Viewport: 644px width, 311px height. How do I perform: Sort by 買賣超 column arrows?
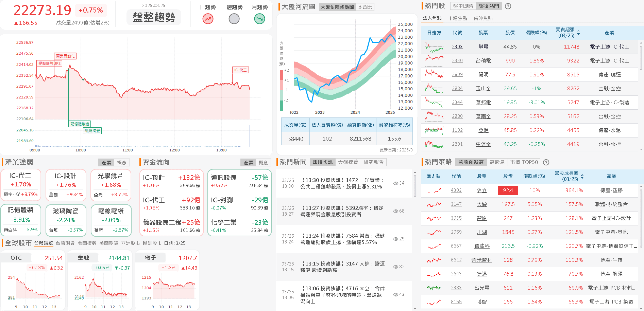[x=578, y=33]
